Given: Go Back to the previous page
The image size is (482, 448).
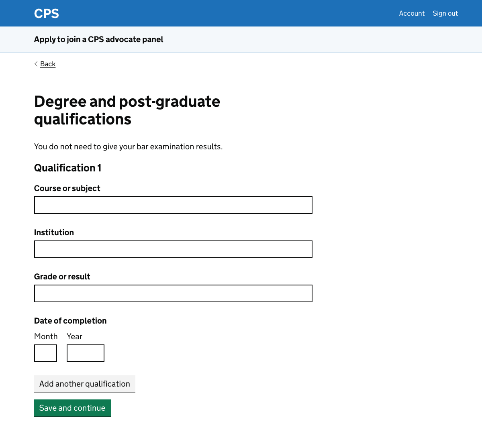Looking at the screenshot, I should tap(48, 64).
